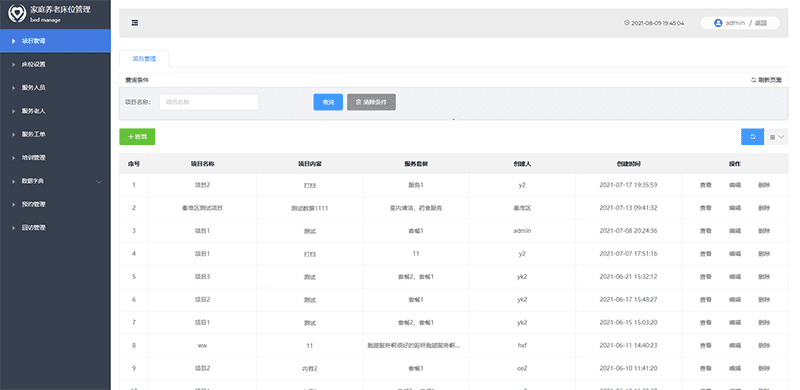Click 查看 for row 3
The height and width of the screenshot is (390, 800).
[x=705, y=231]
